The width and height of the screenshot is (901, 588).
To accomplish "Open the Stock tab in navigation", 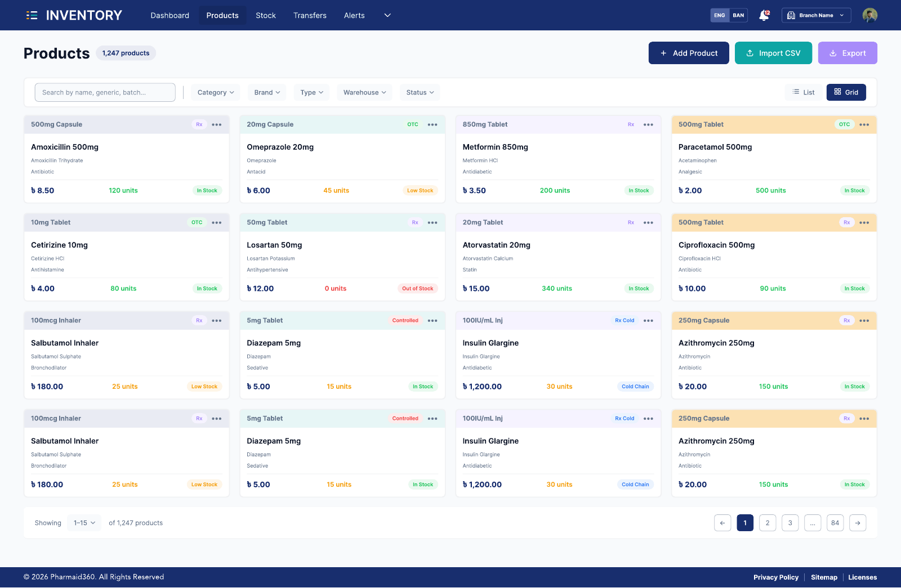I will (266, 15).
